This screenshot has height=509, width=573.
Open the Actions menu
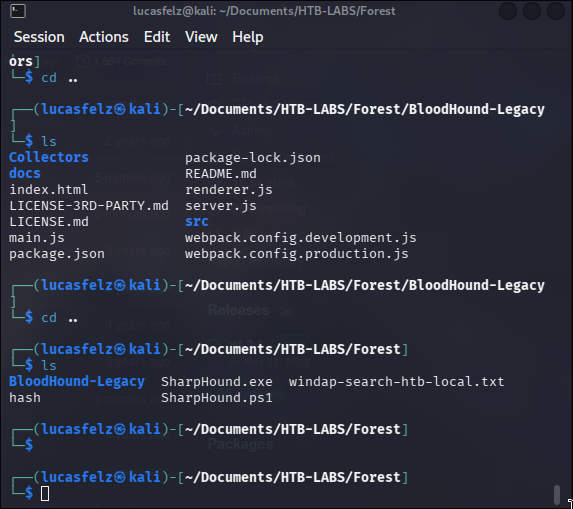(x=104, y=37)
